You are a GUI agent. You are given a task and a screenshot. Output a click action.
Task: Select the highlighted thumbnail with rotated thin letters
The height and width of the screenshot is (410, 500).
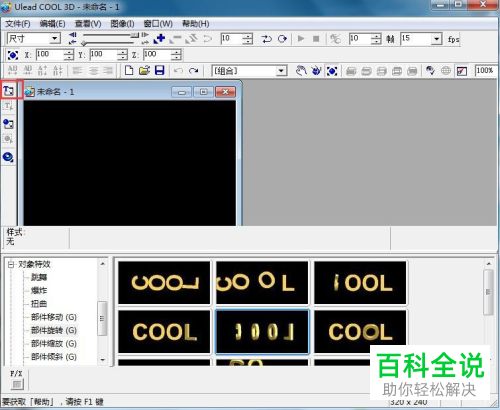(x=262, y=332)
